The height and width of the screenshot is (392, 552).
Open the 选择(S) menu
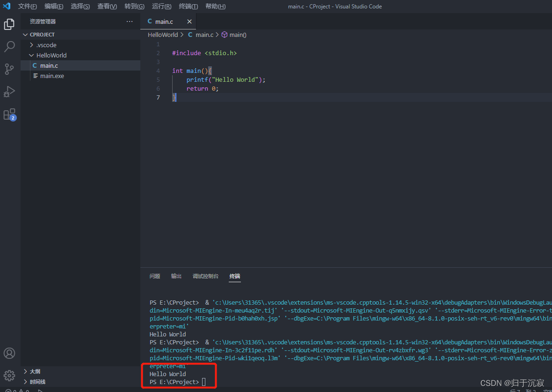(x=80, y=7)
